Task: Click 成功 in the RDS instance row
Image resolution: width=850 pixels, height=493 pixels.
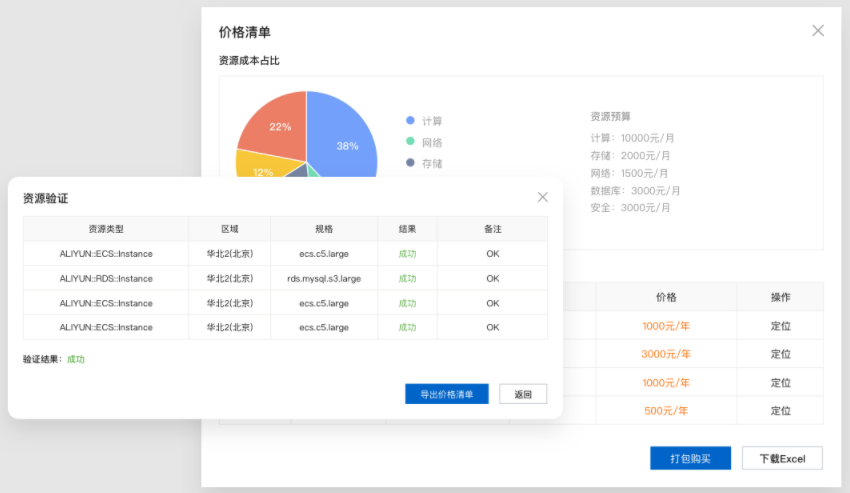Action: [x=407, y=278]
